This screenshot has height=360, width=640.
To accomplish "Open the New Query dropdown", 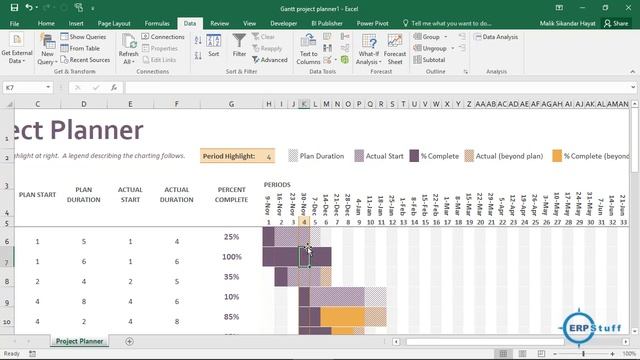I will pos(47,50).
